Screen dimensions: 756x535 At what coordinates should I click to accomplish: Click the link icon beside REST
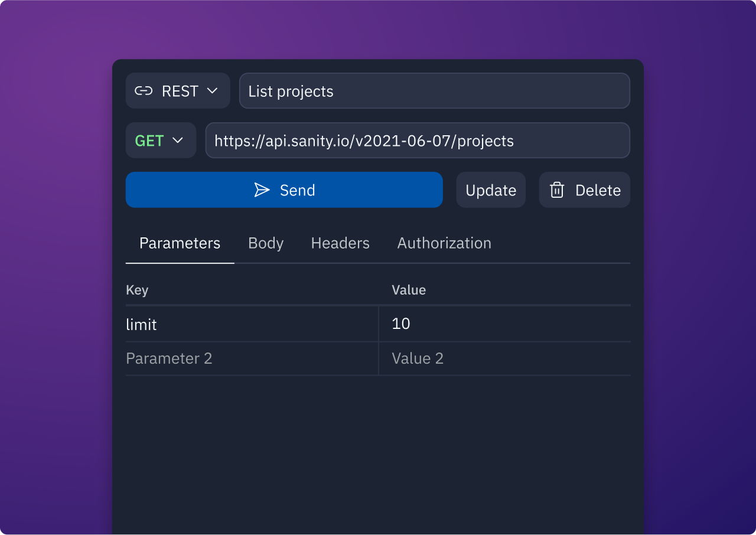(144, 91)
